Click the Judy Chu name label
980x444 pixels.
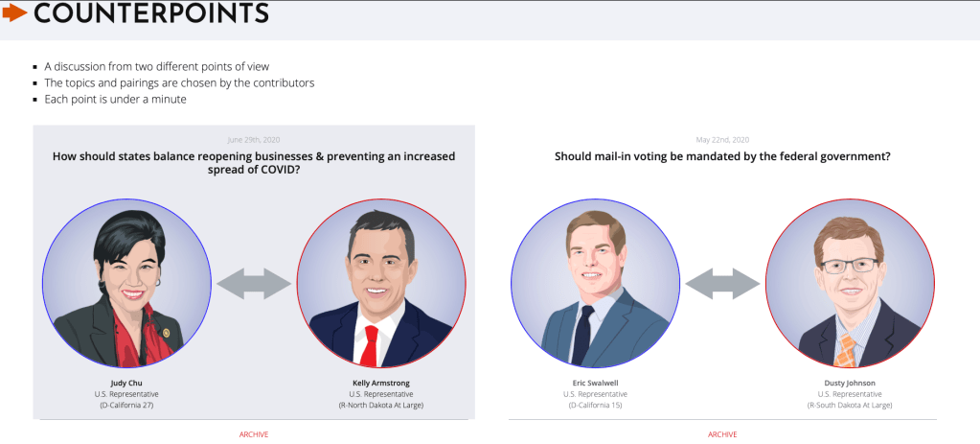tap(126, 383)
